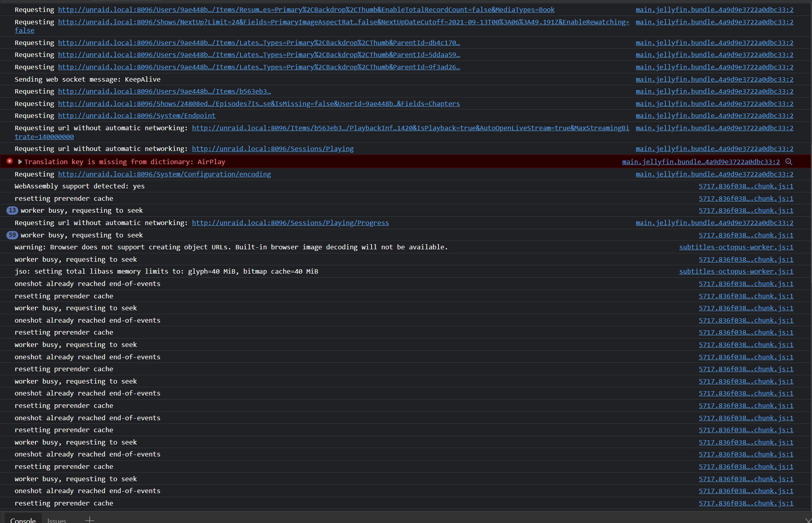812x523 pixels.
Task: Click the '13' repeat count badge
Action: tap(12, 210)
